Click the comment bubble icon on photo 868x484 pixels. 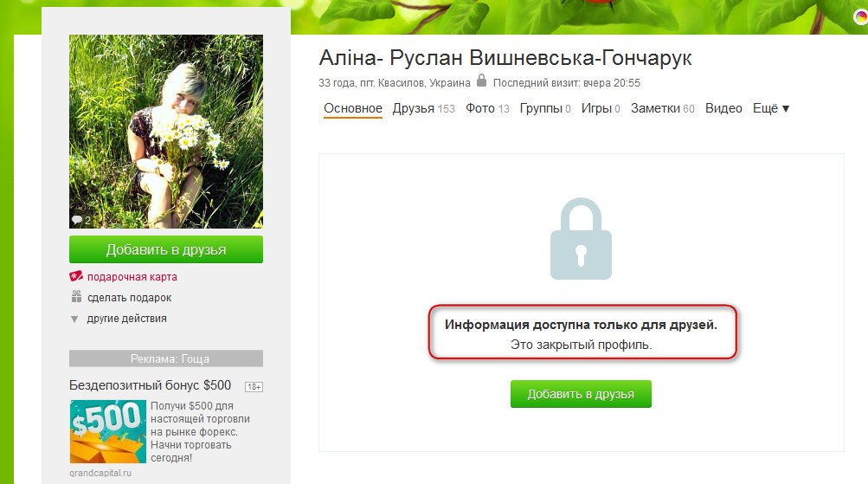pyautogui.click(x=76, y=220)
